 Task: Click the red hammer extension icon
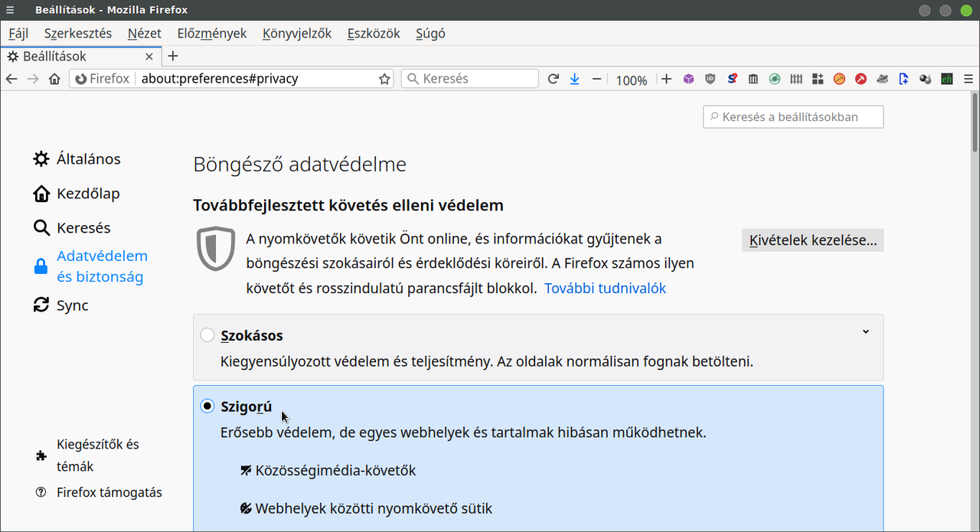coord(861,78)
